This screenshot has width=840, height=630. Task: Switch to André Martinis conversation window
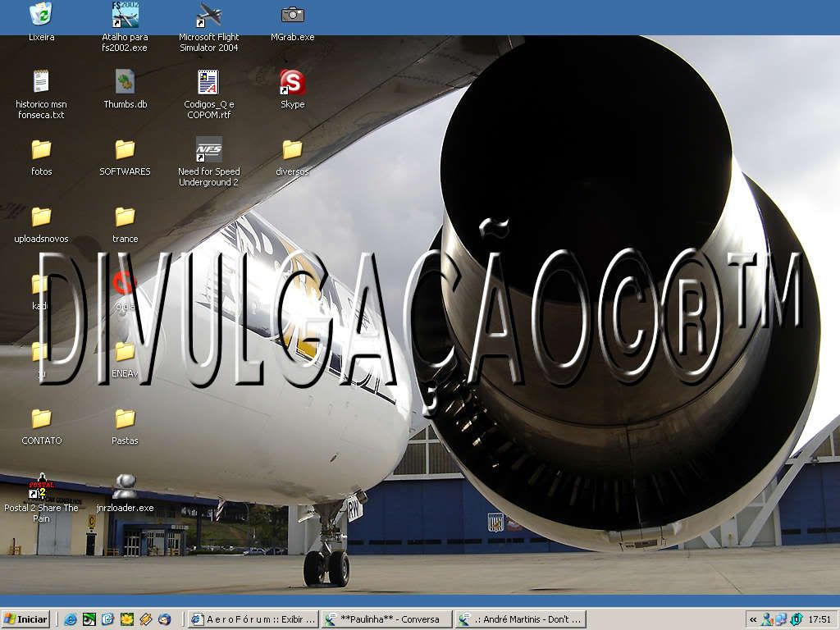coord(519,619)
